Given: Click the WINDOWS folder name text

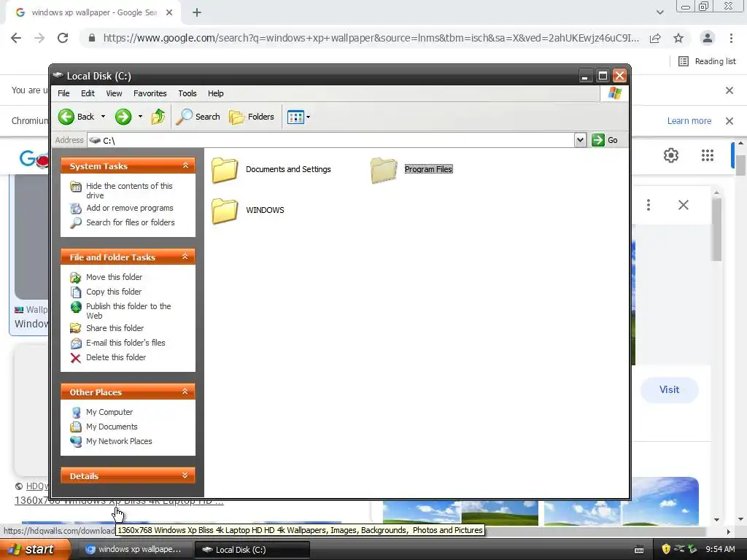Looking at the screenshot, I should coord(265,210).
